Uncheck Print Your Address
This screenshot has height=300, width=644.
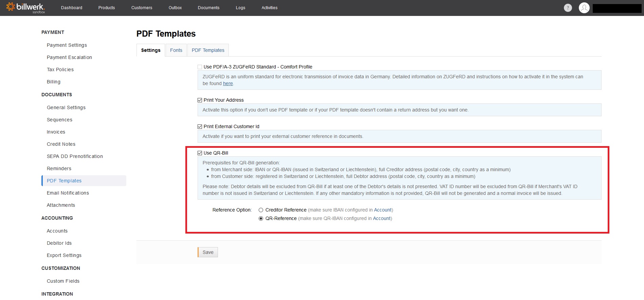pyautogui.click(x=200, y=100)
